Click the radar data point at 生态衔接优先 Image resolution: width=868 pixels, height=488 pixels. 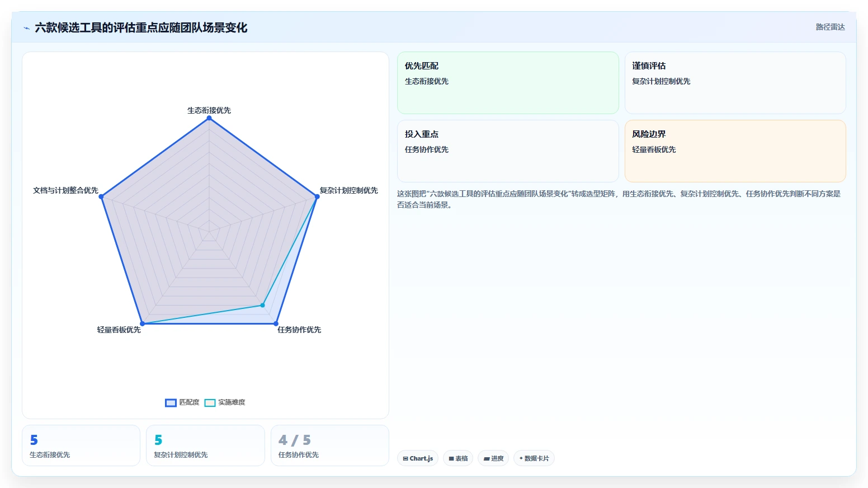[x=209, y=118]
